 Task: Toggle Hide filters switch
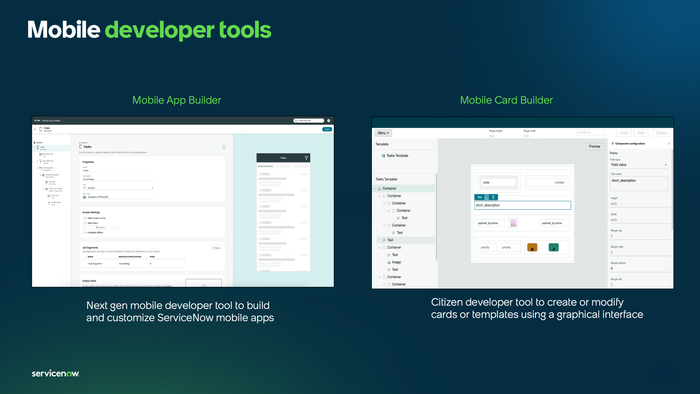[84, 223]
